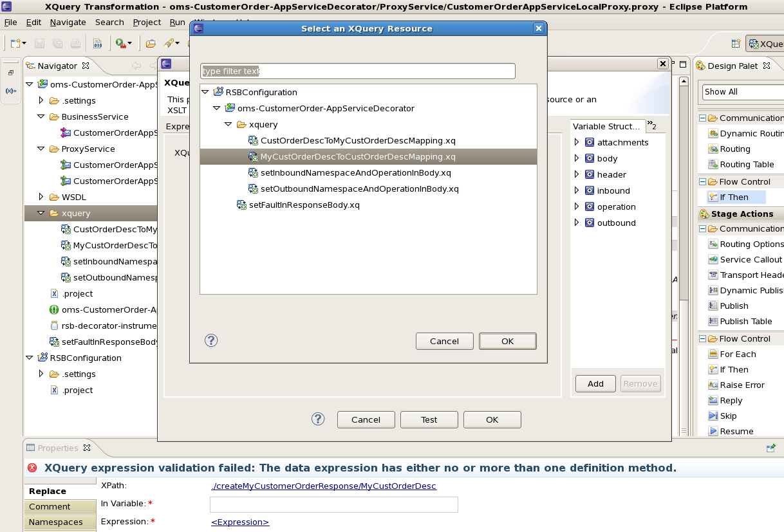The image size is (784, 532).
Task: Select Routing Table in the palette
Action: pos(741,164)
